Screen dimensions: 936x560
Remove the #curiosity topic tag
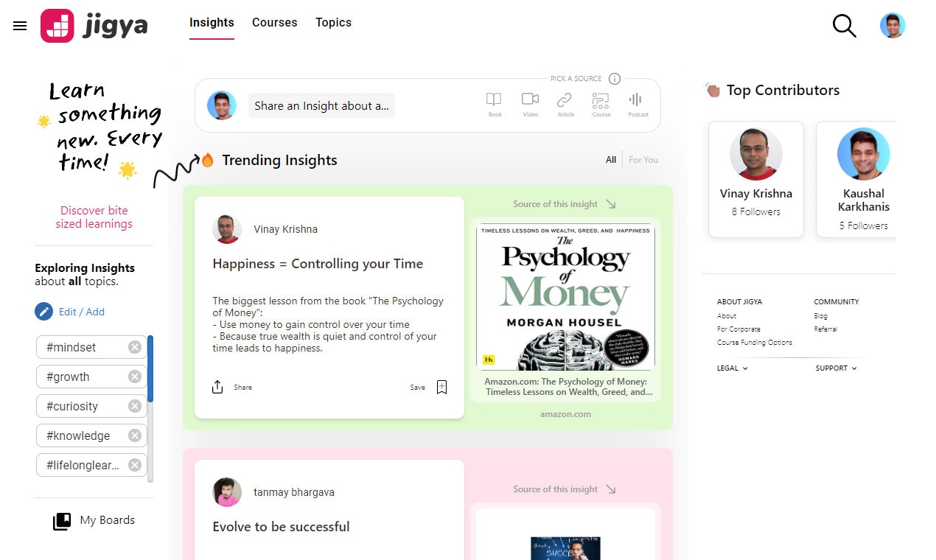pyautogui.click(x=135, y=406)
